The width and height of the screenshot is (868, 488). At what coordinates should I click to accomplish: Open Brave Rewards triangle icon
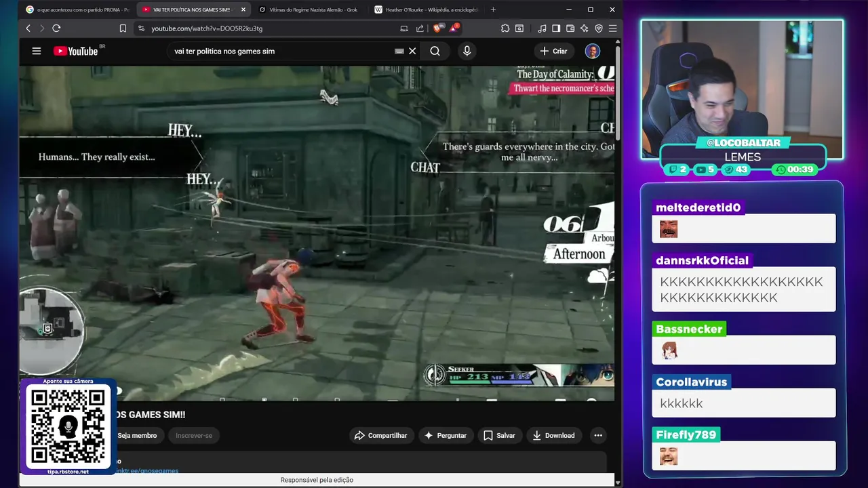pyautogui.click(x=454, y=28)
